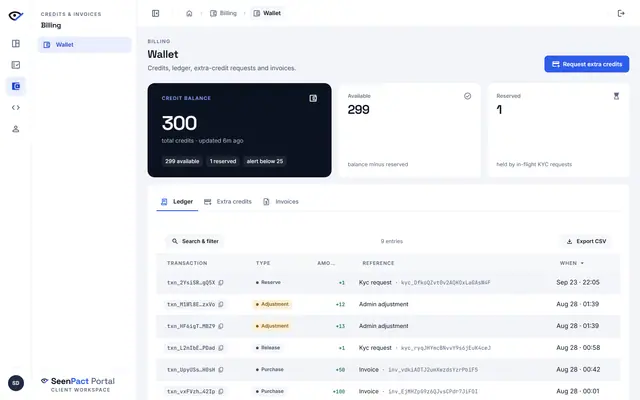Open Billing breadcrumb link
Viewport: 640px width, 400px height.
pyautogui.click(x=223, y=13)
